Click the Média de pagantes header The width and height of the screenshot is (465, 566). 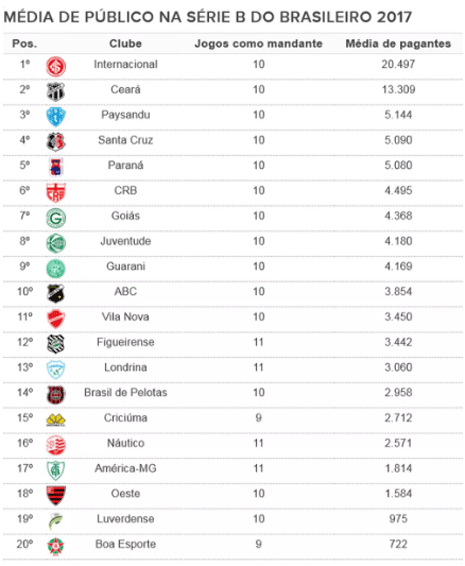point(398,44)
